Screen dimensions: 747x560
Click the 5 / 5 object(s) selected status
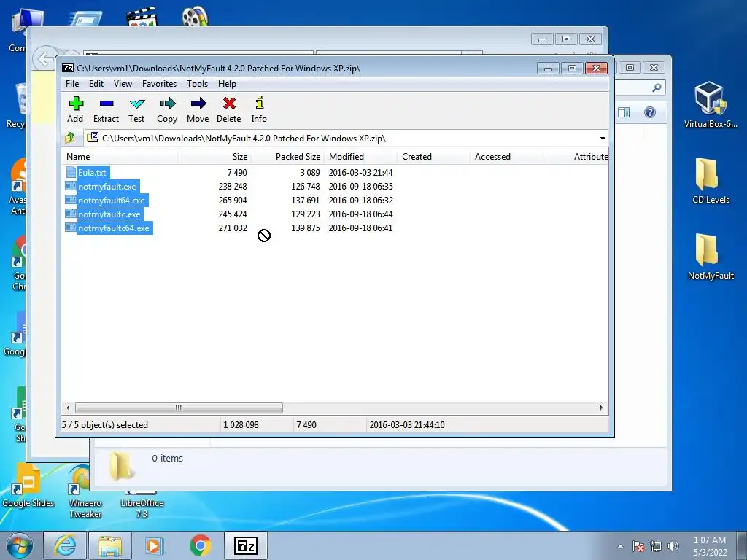[x=105, y=425]
